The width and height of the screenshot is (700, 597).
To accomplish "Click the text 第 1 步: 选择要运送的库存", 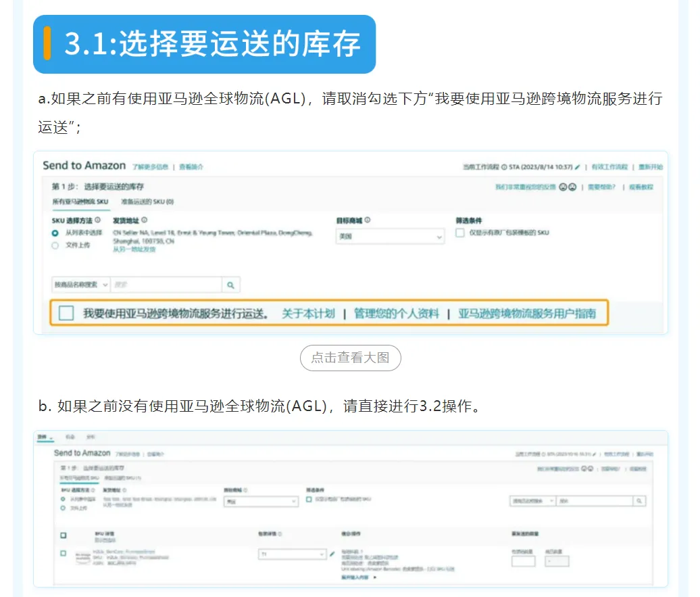I will point(98,187).
